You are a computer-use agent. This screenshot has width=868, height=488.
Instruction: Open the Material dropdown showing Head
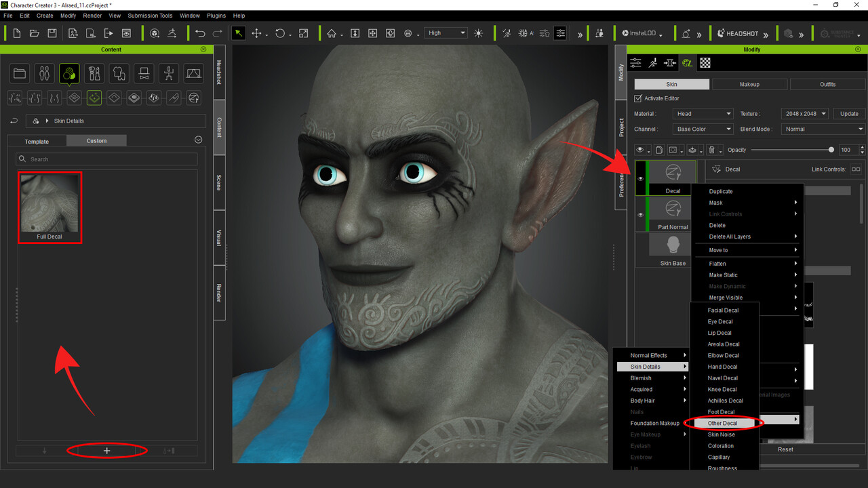703,114
